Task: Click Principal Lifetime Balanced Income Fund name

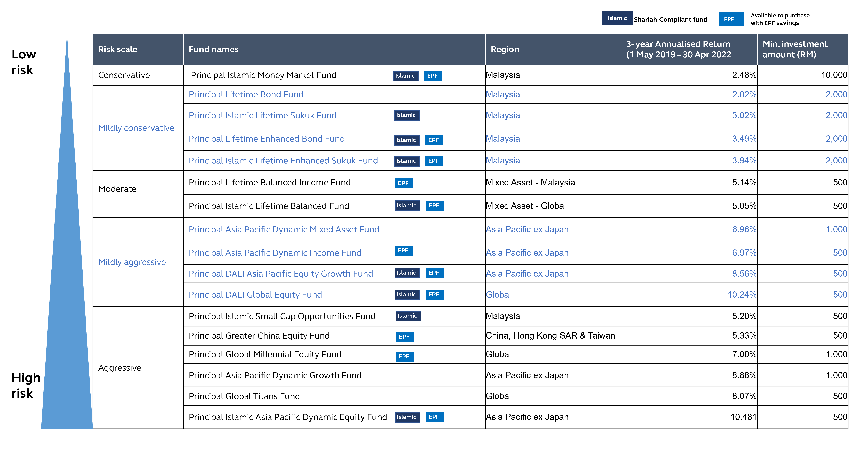Action: 270,183
